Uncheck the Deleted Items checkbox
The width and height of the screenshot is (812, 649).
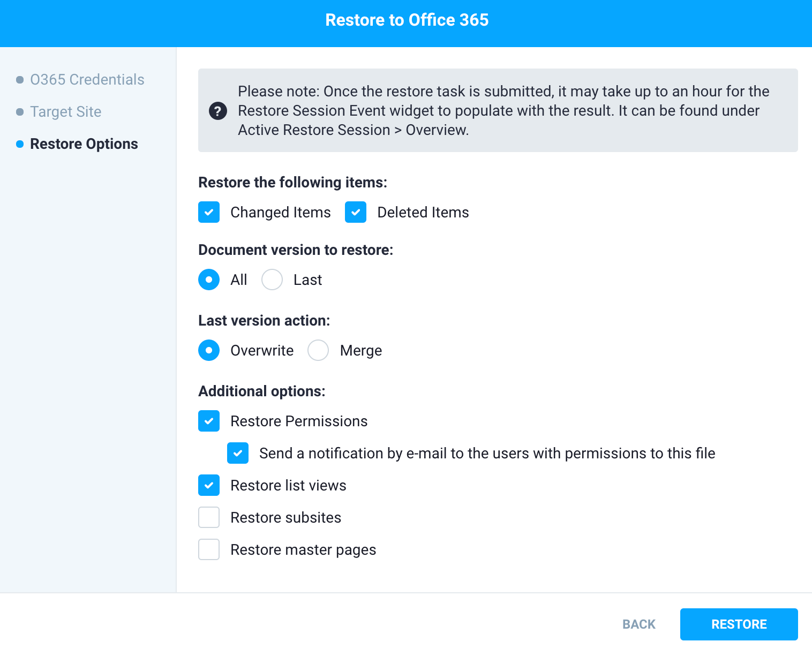[x=356, y=212]
